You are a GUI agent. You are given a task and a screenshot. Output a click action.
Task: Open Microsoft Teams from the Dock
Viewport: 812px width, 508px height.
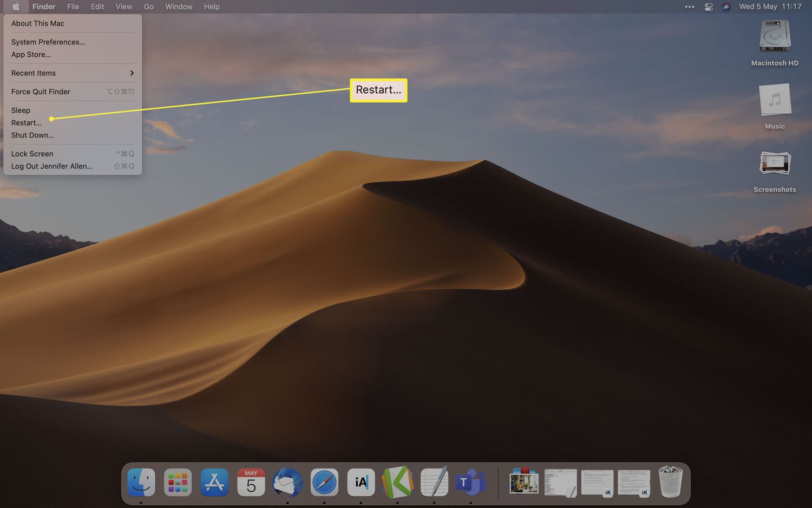pos(470,482)
